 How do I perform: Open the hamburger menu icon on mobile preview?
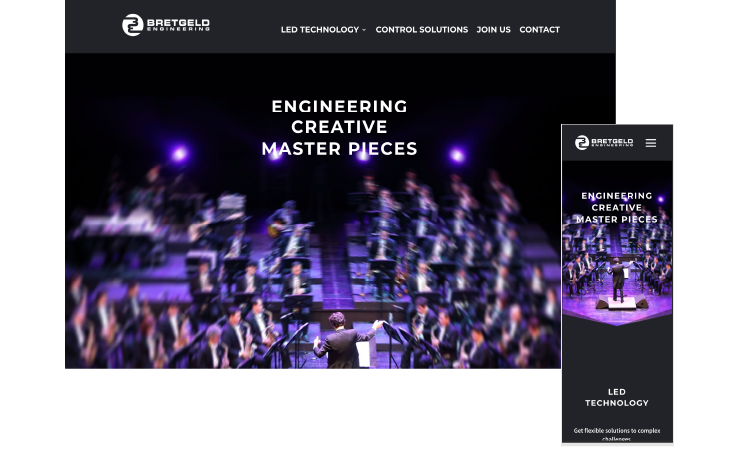click(650, 143)
